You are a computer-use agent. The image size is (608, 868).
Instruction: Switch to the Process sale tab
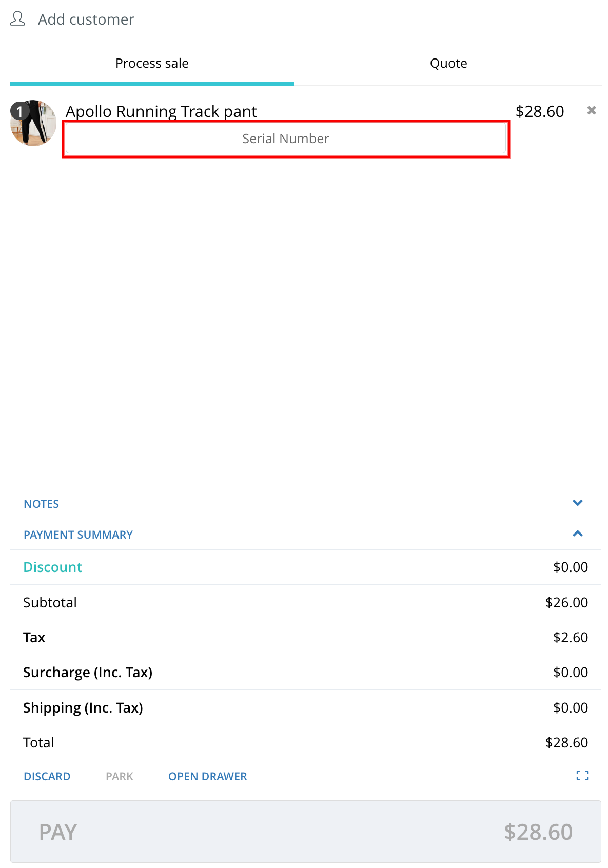tap(152, 63)
